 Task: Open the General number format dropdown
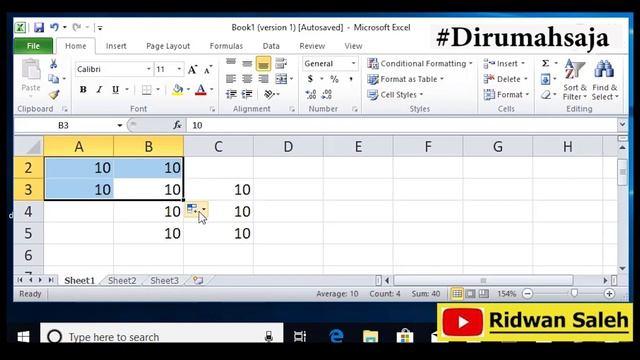(353, 63)
